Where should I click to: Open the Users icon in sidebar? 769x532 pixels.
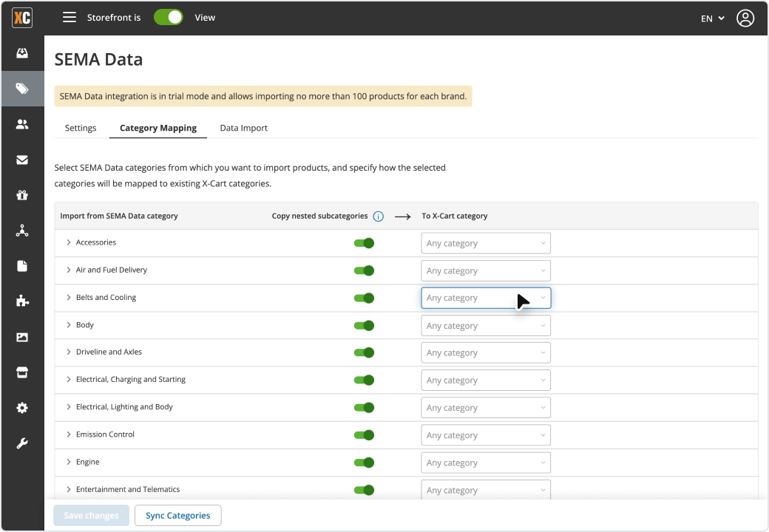(x=22, y=124)
